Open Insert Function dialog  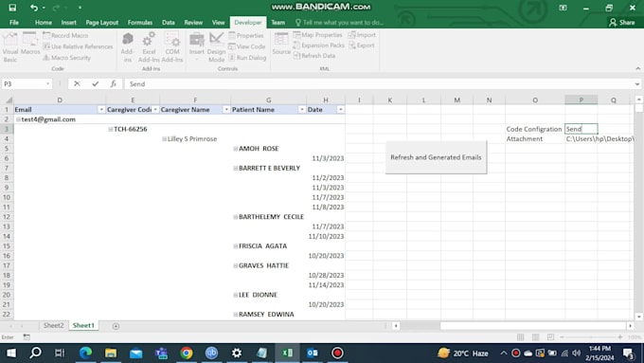tap(114, 83)
